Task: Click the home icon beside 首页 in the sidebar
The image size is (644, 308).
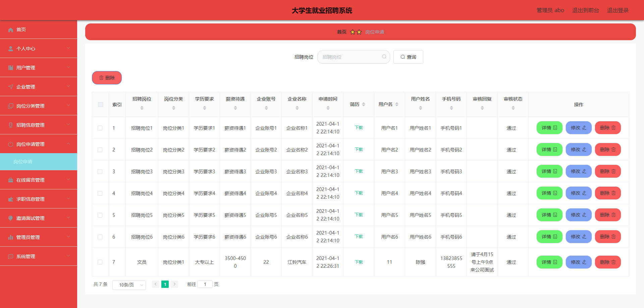Action: 11,30
